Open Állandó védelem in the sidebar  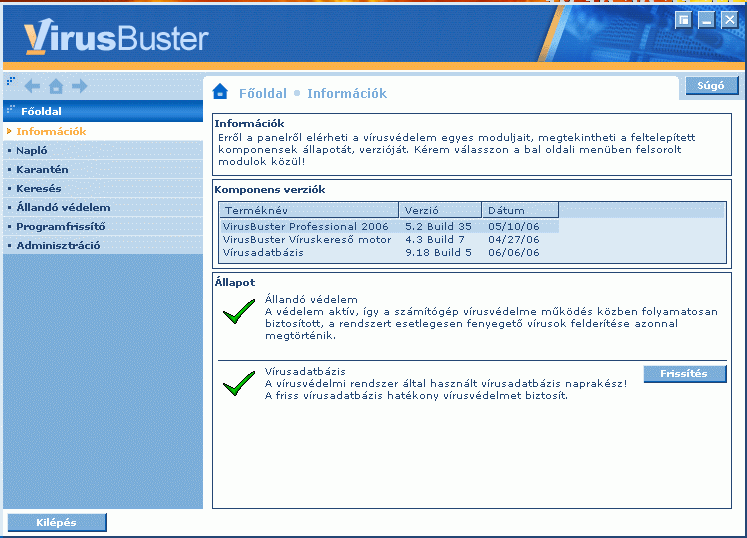[103, 207]
